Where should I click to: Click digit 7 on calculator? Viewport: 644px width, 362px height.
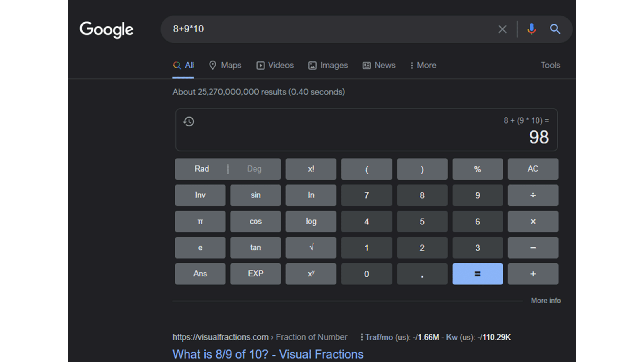367,195
